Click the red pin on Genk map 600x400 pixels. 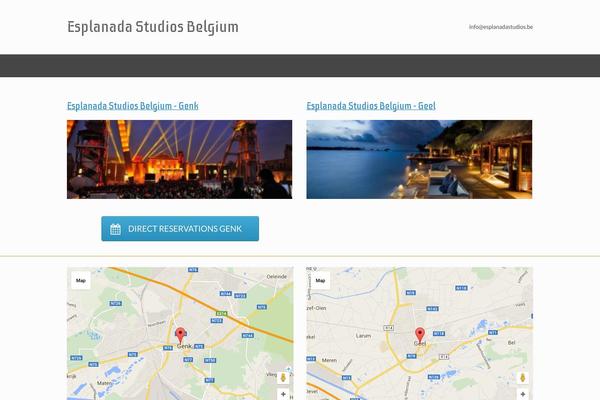[180, 335]
